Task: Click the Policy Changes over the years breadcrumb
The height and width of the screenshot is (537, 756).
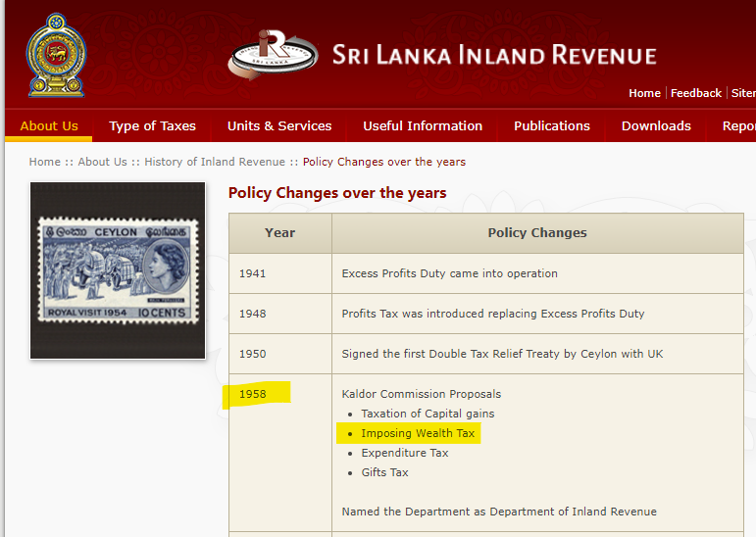Action: click(x=384, y=162)
